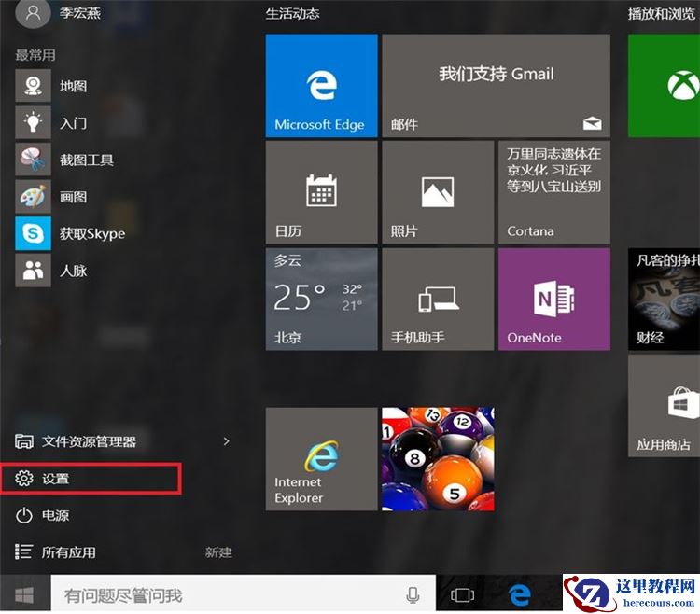Viewport: 700px width, 614px height.
Task: Click 最常用 section label
Action: tap(35, 55)
